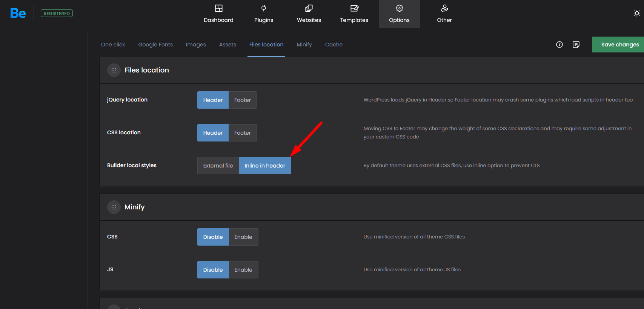Set CSS location to Footer

243,133
